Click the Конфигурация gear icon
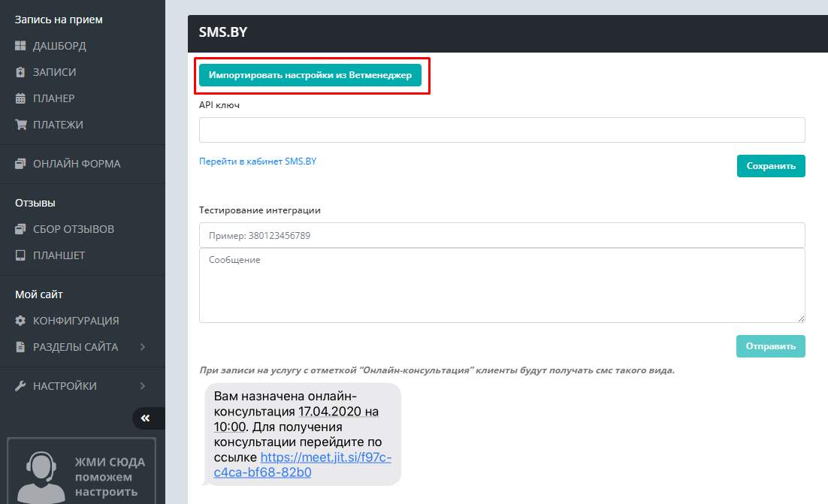 coord(20,321)
